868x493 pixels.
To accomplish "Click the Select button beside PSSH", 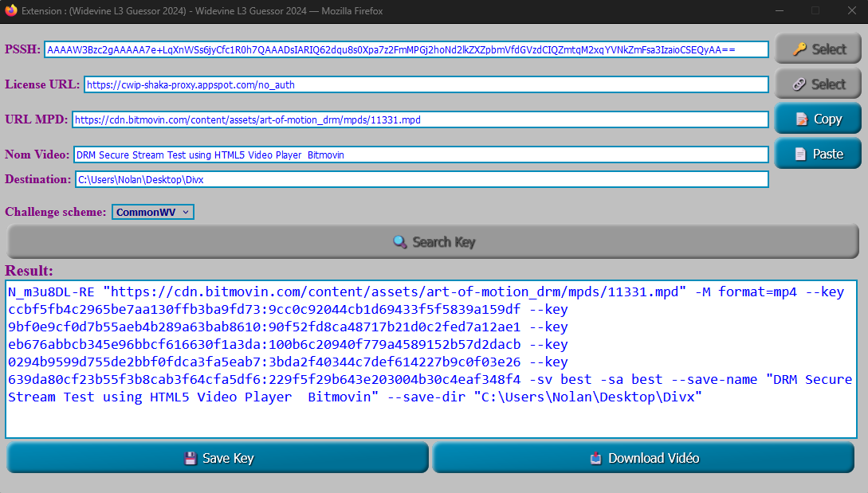I will click(818, 49).
